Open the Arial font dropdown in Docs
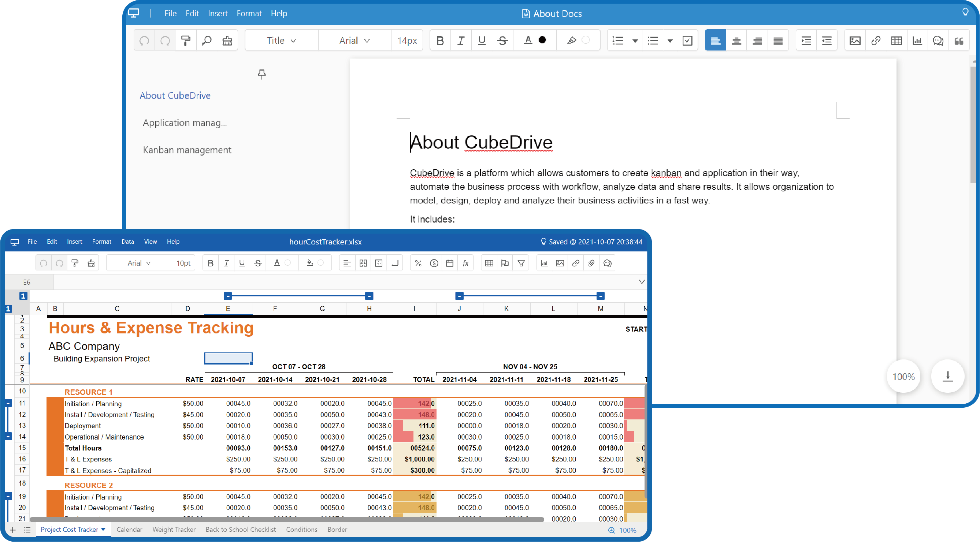The height and width of the screenshot is (542, 980). coord(354,40)
